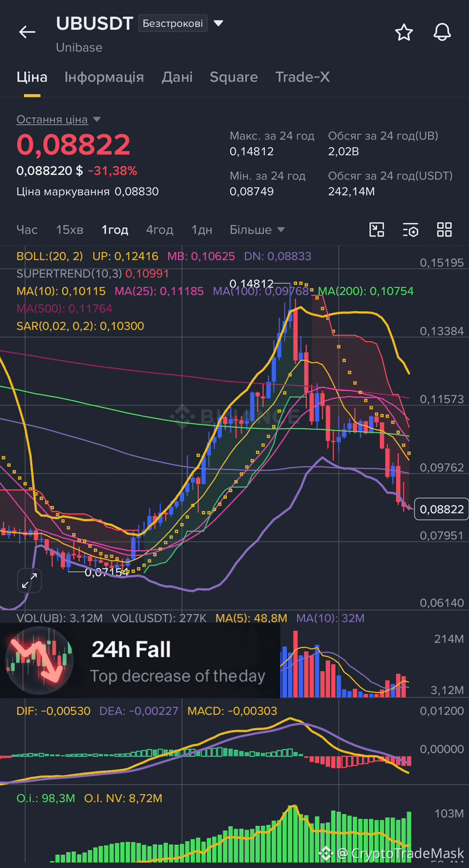Switch to the Ціна tab
Screen dimensions: 469x868
[x=32, y=77]
